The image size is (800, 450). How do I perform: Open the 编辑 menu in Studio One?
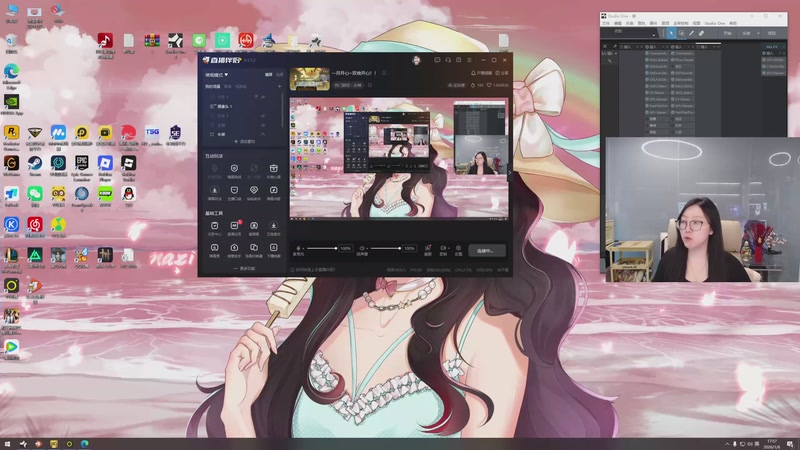tap(618, 23)
